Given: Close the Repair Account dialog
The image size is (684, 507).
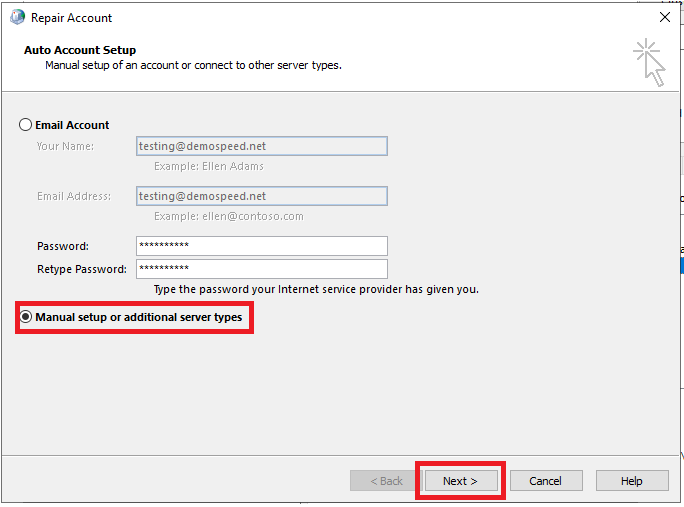Looking at the screenshot, I should (x=665, y=17).
